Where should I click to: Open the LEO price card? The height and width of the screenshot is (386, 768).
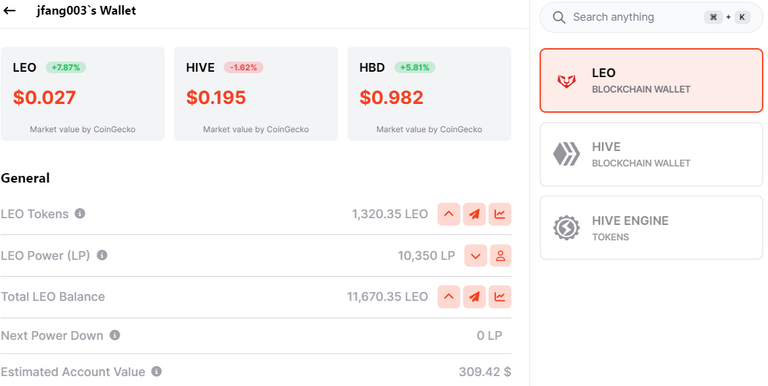[x=82, y=94]
